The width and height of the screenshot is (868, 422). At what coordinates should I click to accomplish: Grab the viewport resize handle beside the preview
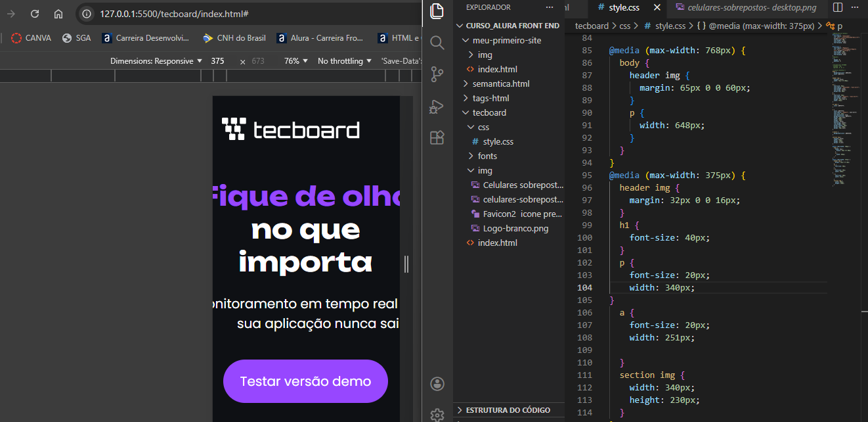[406, 264]
